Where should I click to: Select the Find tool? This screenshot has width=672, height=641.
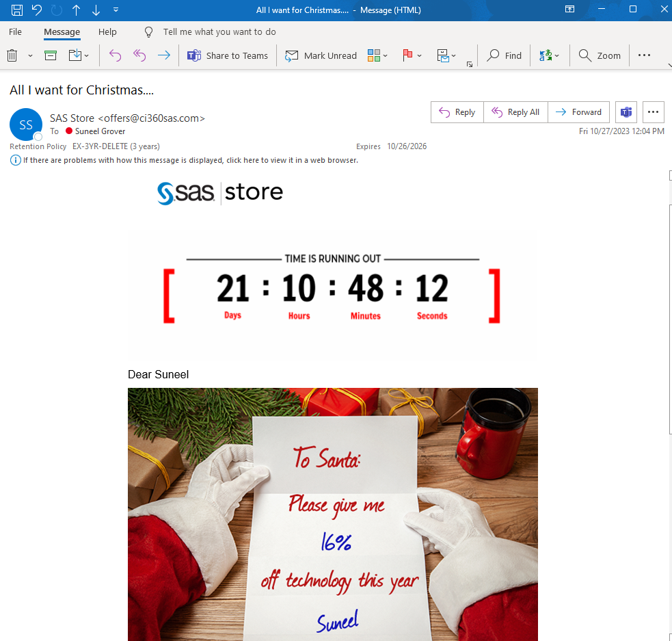504,55
